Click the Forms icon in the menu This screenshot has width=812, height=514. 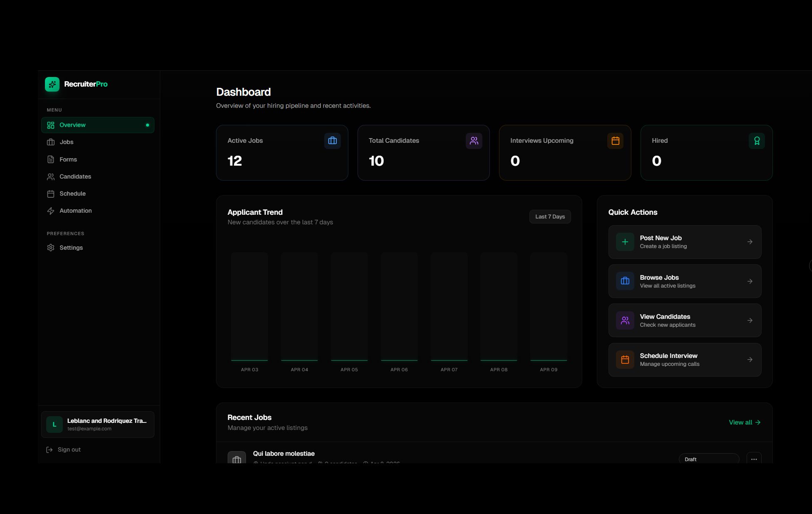pos(50,159)
